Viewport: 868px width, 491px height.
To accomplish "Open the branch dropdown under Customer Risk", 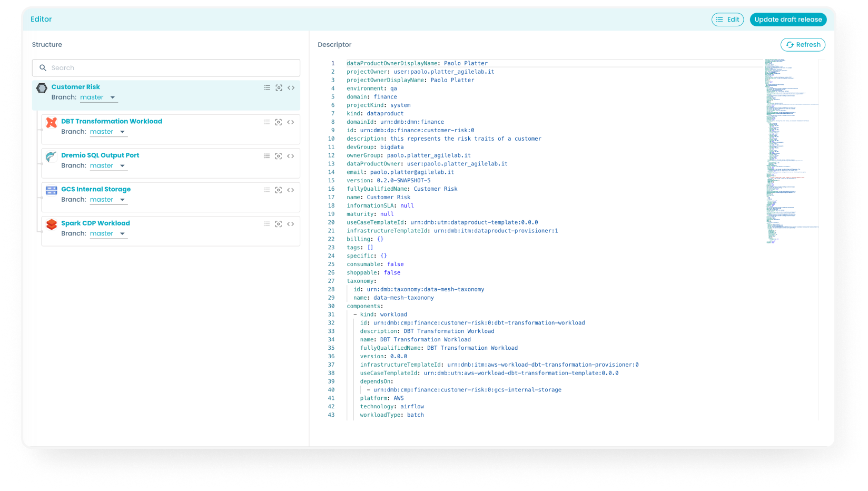I will point(99,97).
